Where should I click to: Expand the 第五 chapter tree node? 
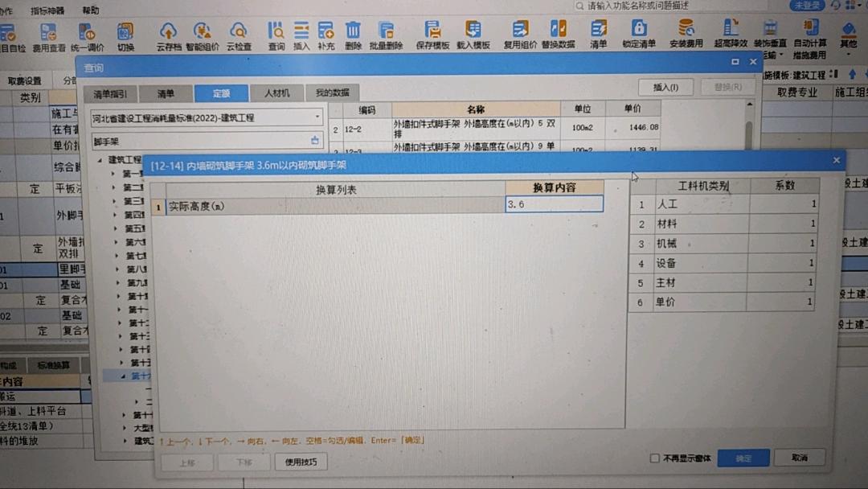coord(115,228)
